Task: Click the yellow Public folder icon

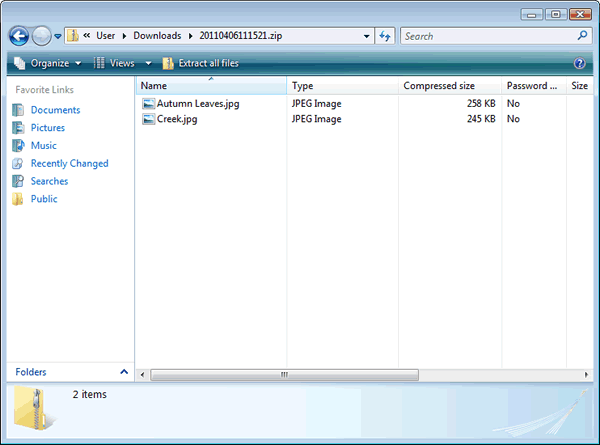Action: point(18,199)
